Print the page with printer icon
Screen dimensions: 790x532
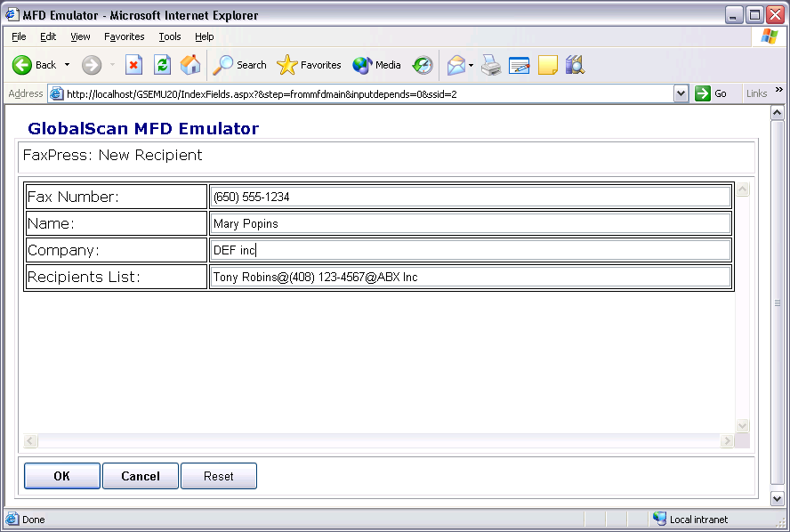pos(491,65)
